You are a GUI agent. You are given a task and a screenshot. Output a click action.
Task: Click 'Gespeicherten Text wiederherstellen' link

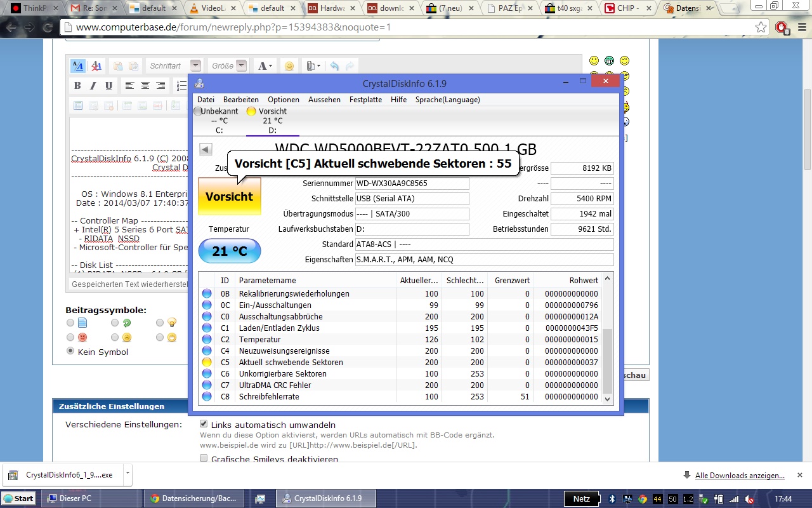(129, 284)
